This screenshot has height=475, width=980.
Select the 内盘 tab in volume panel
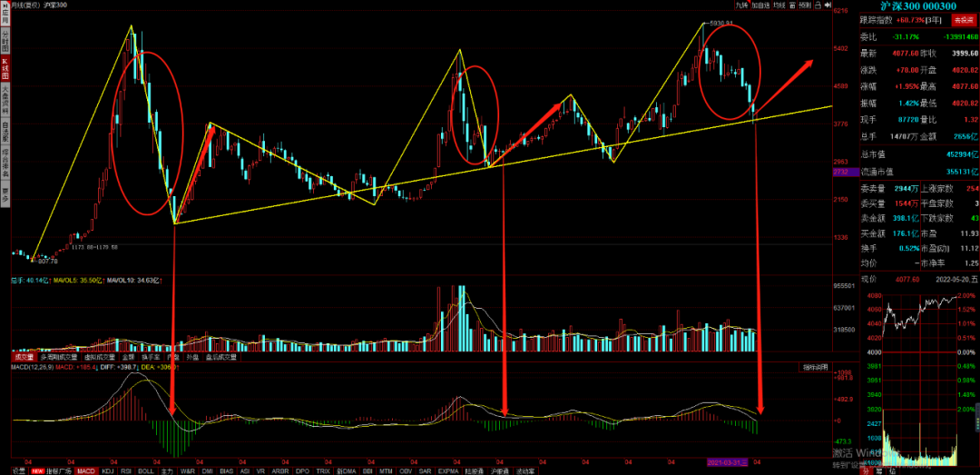tap(172, 357)
